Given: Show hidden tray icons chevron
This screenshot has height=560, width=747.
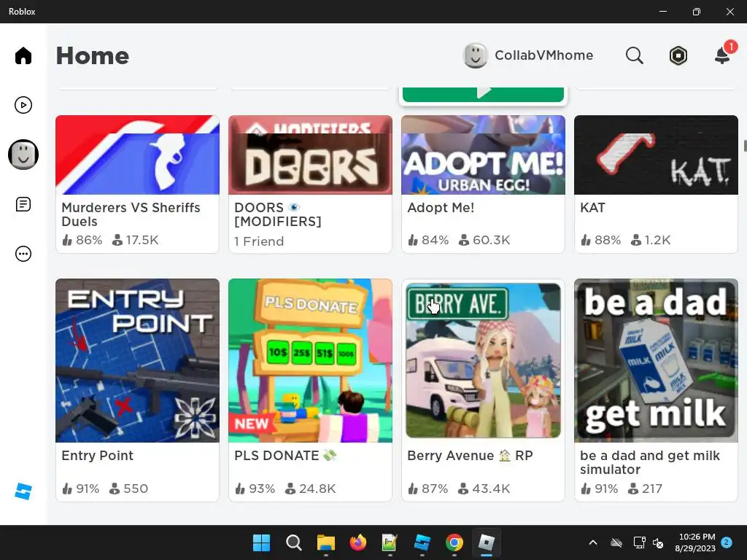Looking at the screenshot, I should tap(592, 542).
